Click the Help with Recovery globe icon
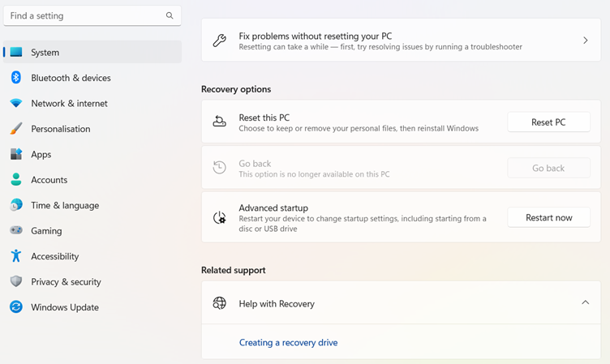Image resolution: width=610 pixels, height=364 pixels. pos(219,303)
